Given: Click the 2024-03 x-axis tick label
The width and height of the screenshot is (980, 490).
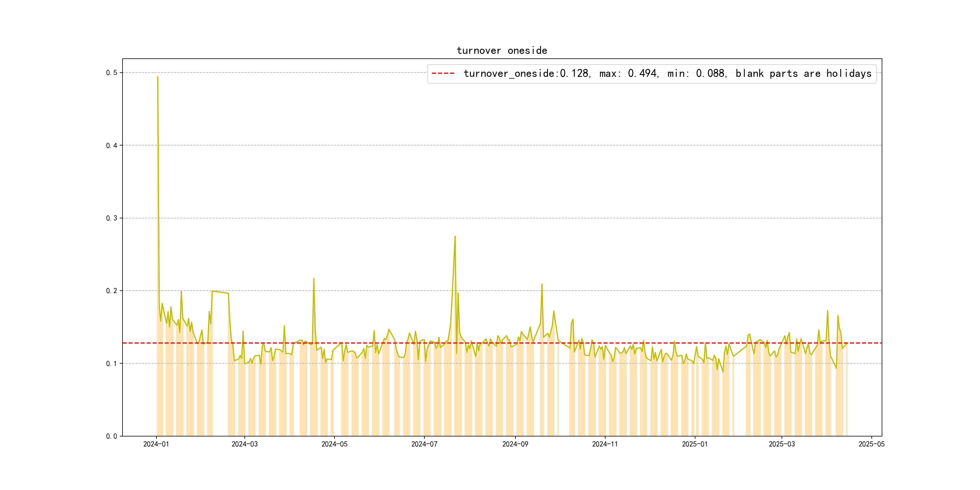Looking at the screenshot, I should click(x=245, y=444).
